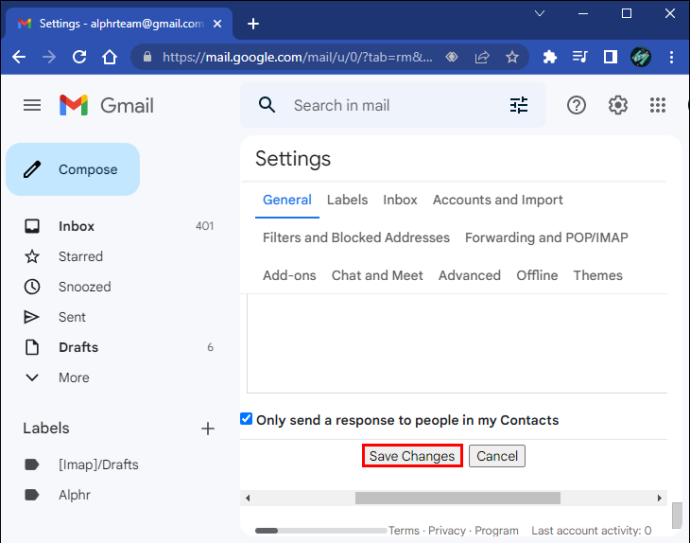Uncheck Only send response to Contacts
Image resolution: width=690 pixels, height=543 pixels.
(246, 418)
